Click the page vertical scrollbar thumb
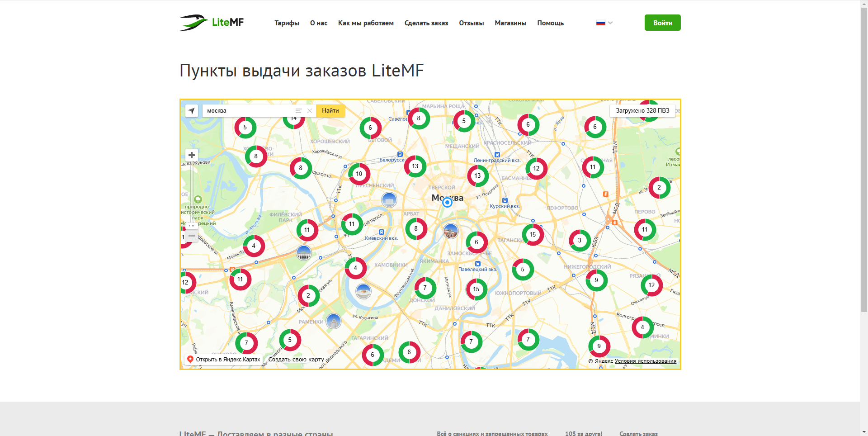 pyautogui.click(x=864, y=161)
